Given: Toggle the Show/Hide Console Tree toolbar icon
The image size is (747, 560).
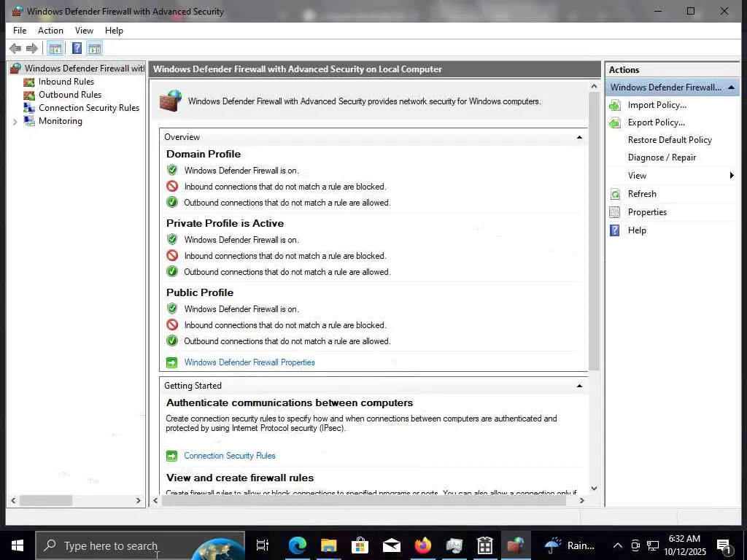Looking at the screenshot, I should pos(55,48).
